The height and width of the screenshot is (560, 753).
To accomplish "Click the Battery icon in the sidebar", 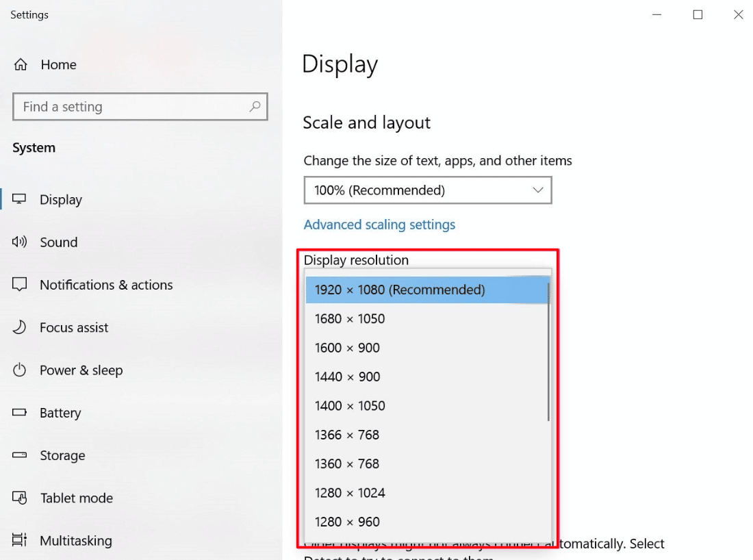I will pos(21,412).
